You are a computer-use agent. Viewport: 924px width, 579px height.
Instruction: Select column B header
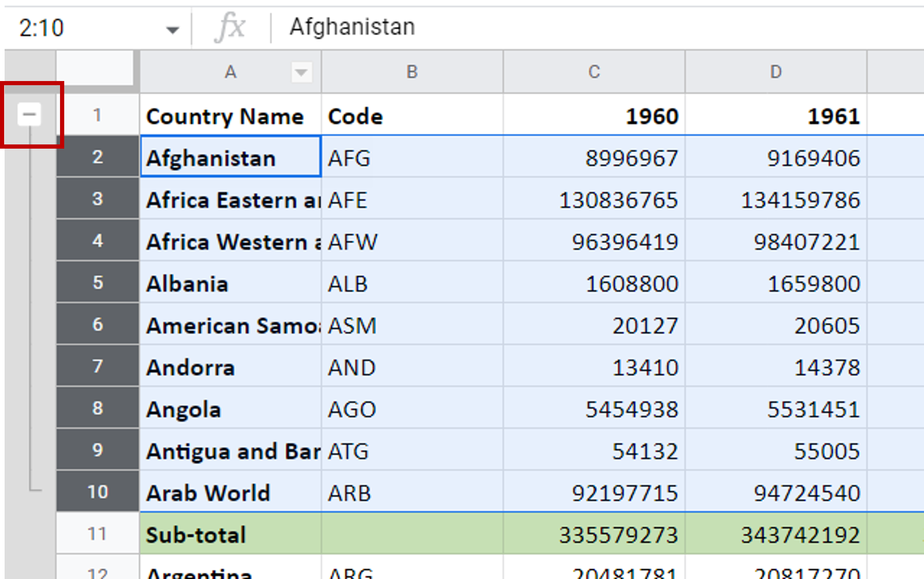412,72
